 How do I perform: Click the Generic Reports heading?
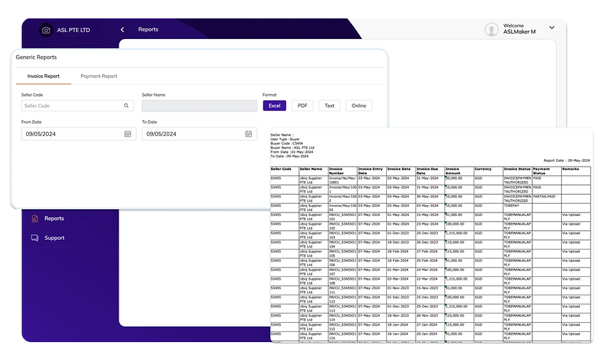36,58
